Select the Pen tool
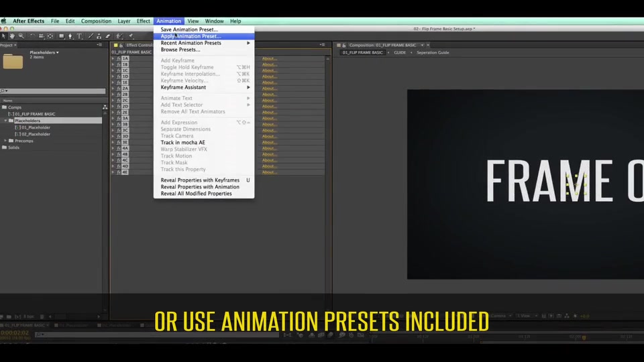Screen dimensions: 644x362 coord(70,36)
